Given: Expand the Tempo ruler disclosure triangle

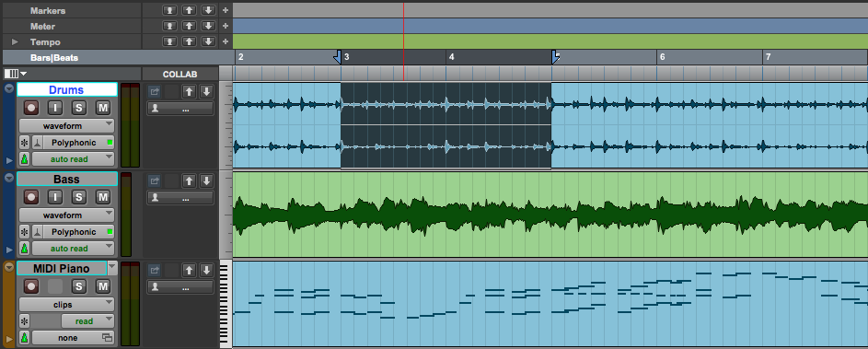Looking at the screenshot, I should tap(15, 42).
